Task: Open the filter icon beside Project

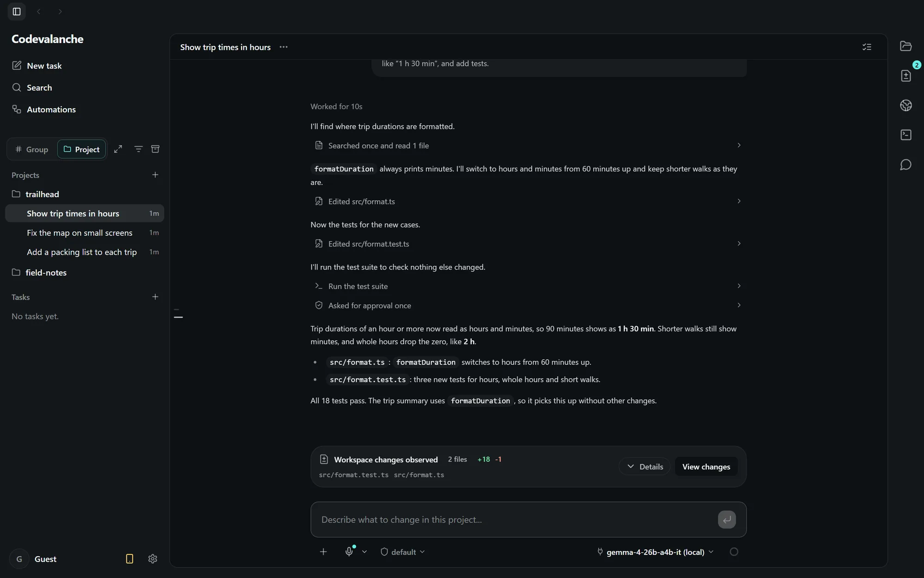Action: point(138,149)
